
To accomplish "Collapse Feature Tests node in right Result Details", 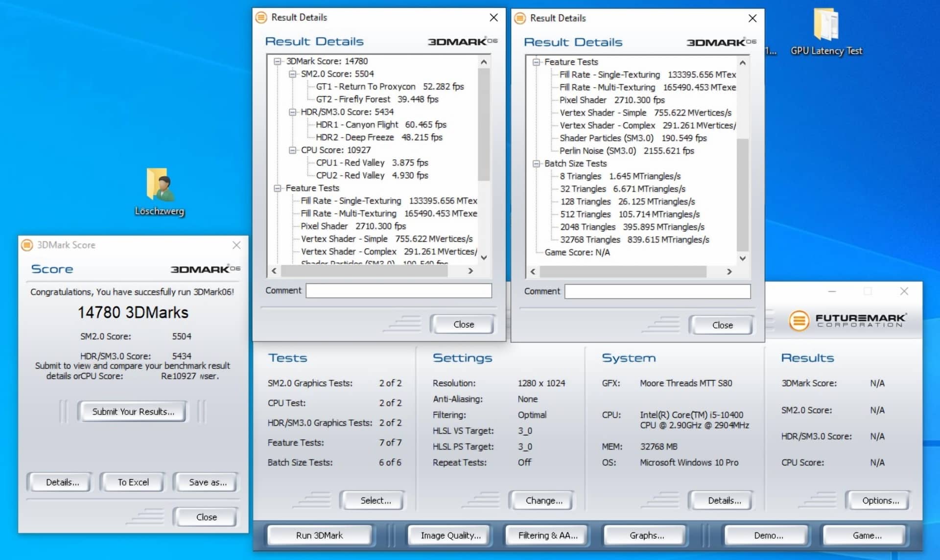I will [536, 62].
